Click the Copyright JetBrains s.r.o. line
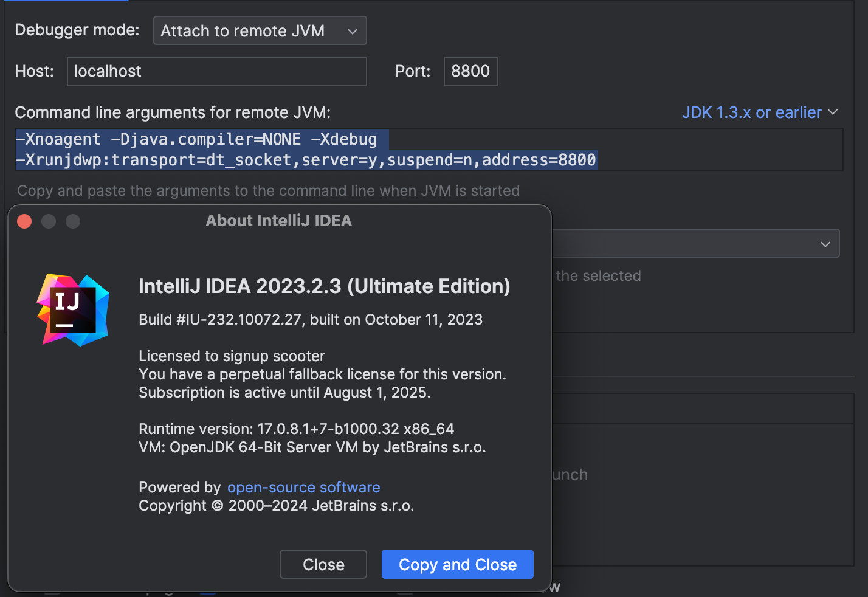Viewport: 868px width, 597px height. pyautogui.click(x=276, y=506)
